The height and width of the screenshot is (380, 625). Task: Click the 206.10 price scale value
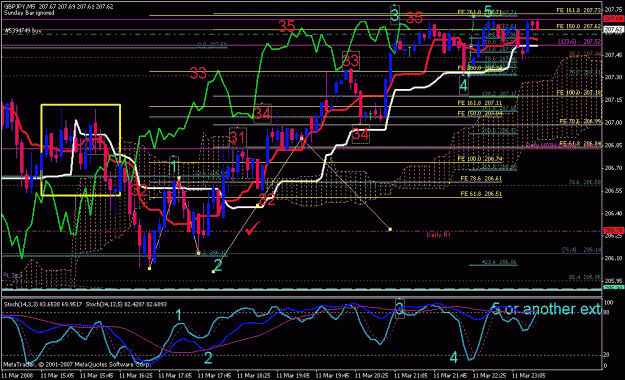click(613, 258)
